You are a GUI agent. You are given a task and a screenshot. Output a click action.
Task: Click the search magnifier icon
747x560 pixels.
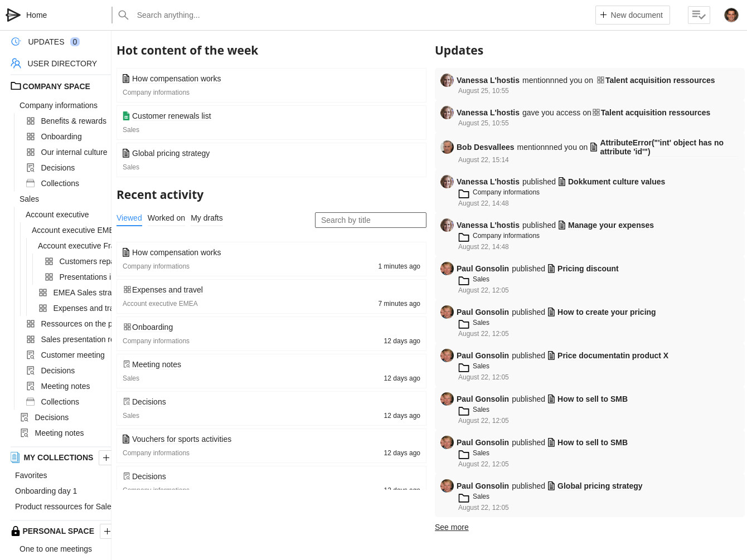(x=124, y=15)
